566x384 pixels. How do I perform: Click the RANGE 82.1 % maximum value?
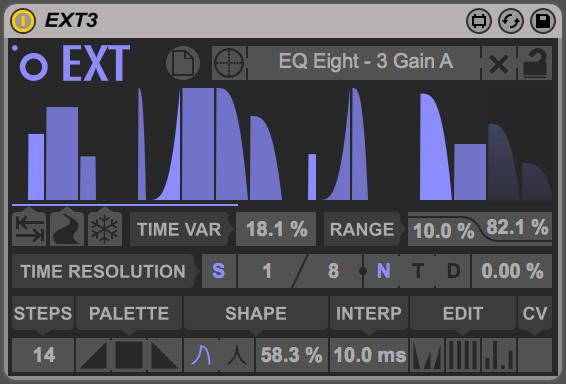[x=517, y=227]
